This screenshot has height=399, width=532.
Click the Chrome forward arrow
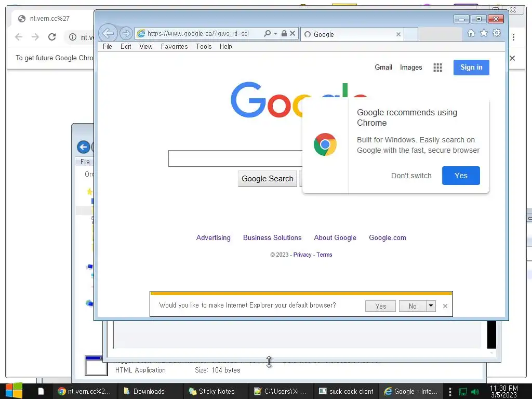coord(35,37)
